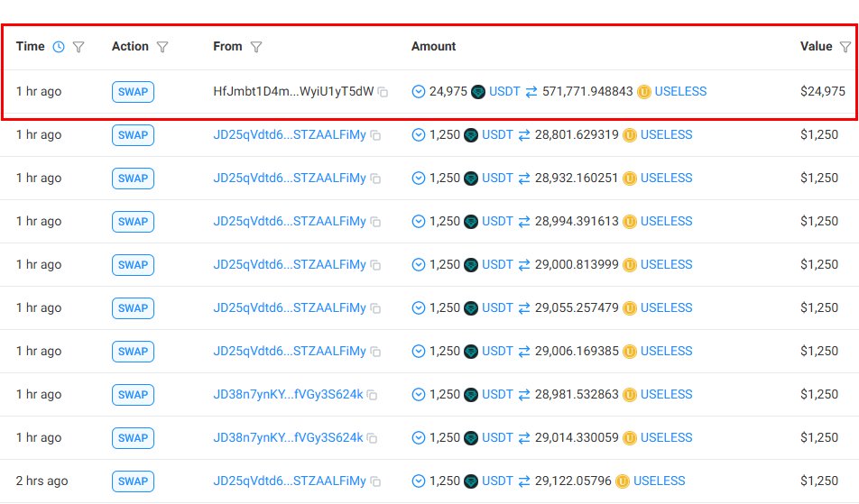859x504 pixels.
Task: Open the Action column filter
Action: coord(162,47)
